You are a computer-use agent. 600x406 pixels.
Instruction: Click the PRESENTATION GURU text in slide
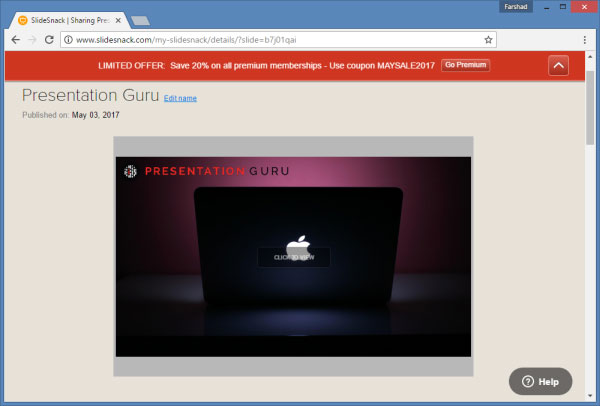tap(217, 171)
